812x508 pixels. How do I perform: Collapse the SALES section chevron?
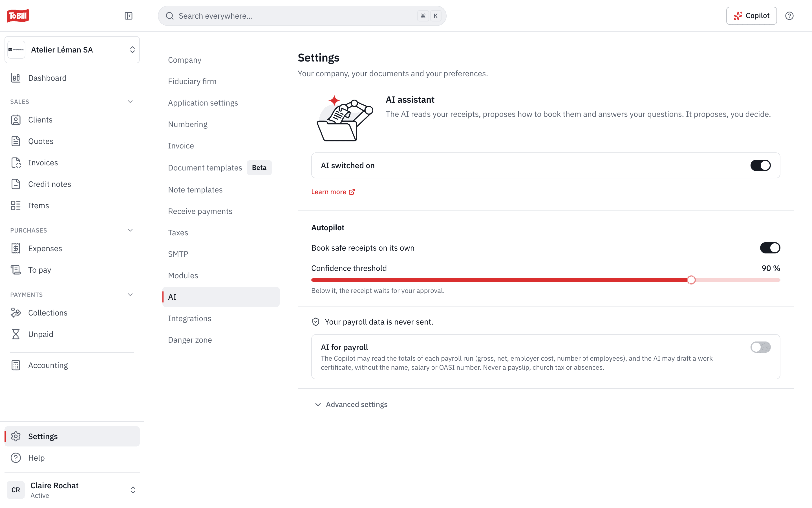coord(130,102)
